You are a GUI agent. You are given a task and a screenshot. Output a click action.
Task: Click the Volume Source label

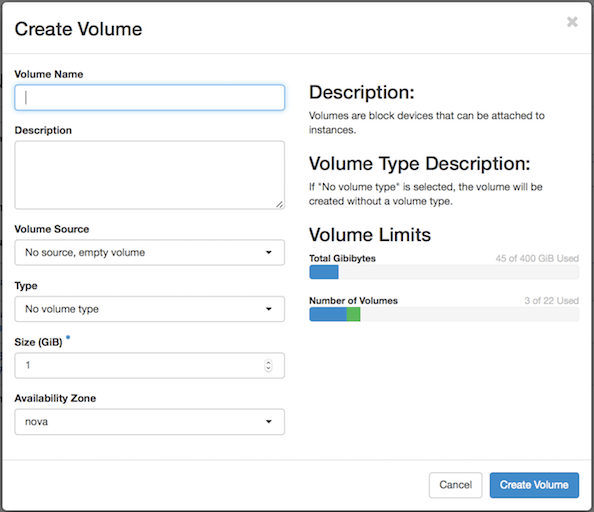pyautogui.click(x=52, y=229)
